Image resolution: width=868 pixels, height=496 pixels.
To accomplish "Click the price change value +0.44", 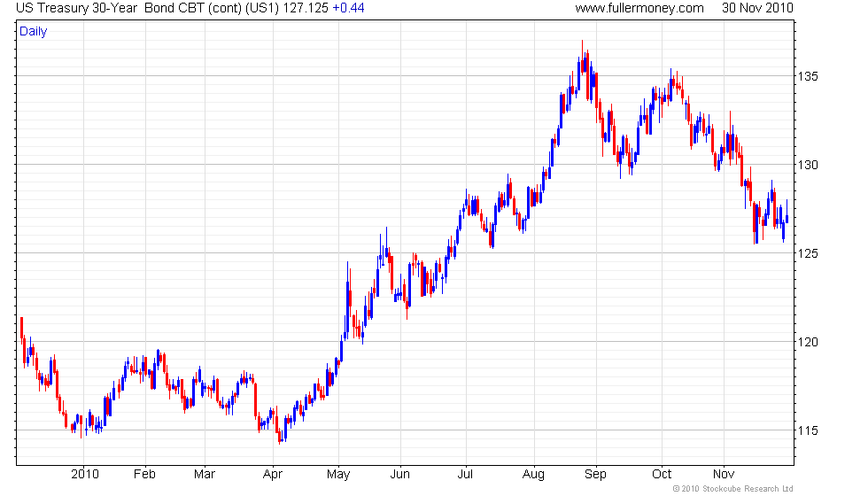I will tap(348, 8).
